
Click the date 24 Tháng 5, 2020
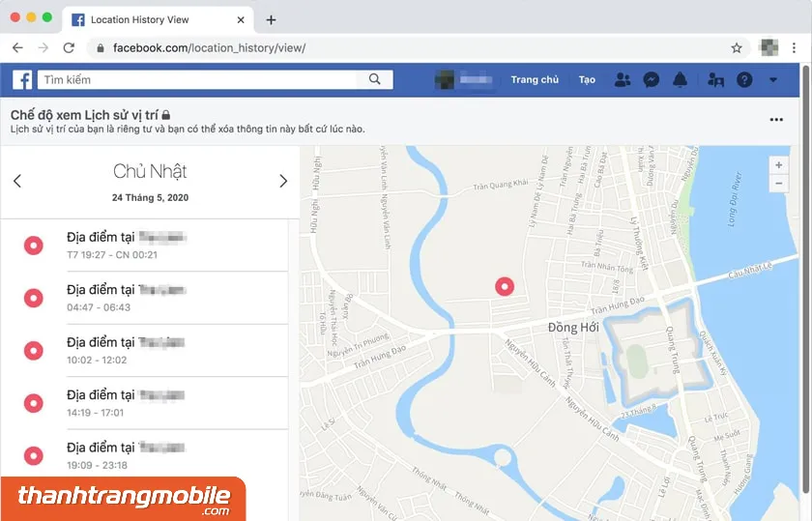click(x=150, y=197)
